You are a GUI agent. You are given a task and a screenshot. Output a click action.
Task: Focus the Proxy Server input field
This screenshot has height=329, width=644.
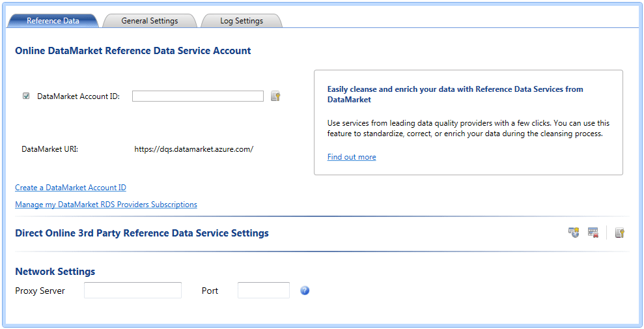(x=133, y=291)
